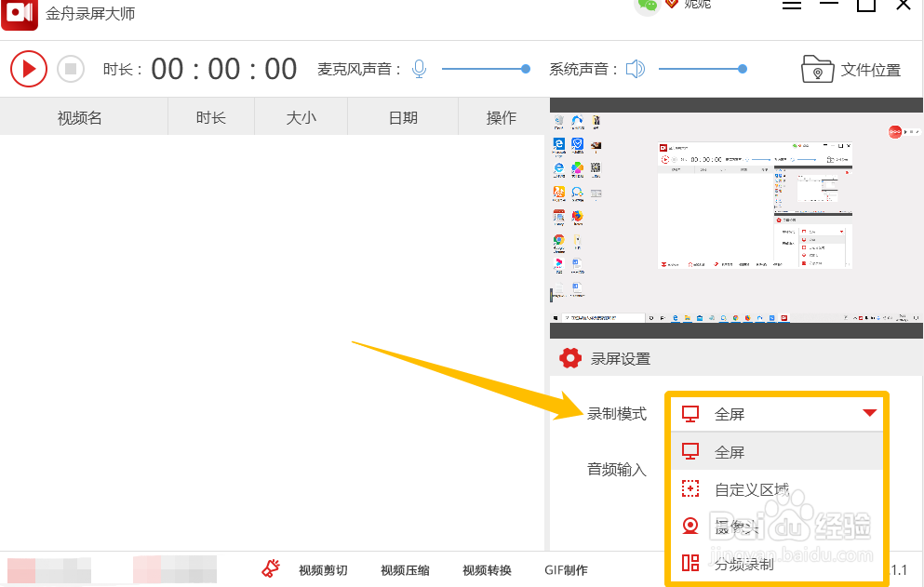Start recording with the red play button

(x=28, y=69)
